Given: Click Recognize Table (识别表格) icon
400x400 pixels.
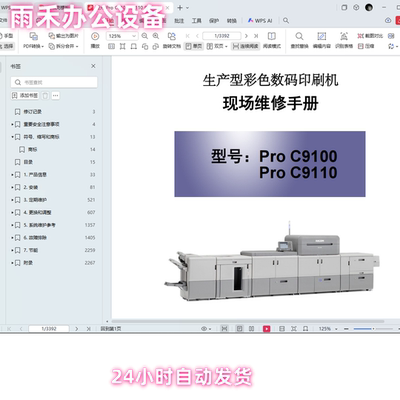Looking at the screenshot, I should 344,36.
